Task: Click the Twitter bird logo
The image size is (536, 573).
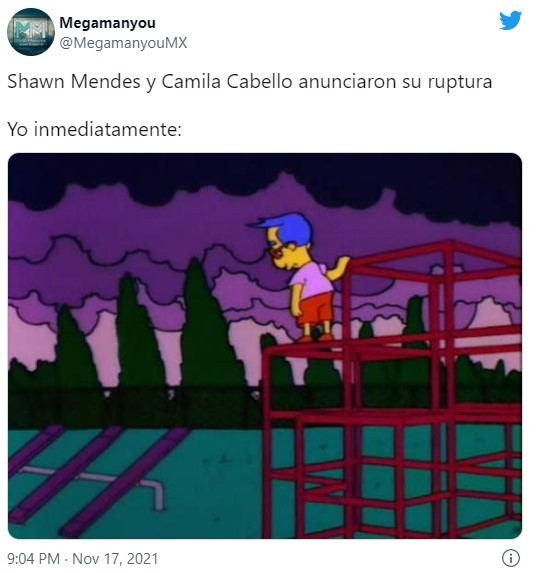Action: 510,20
